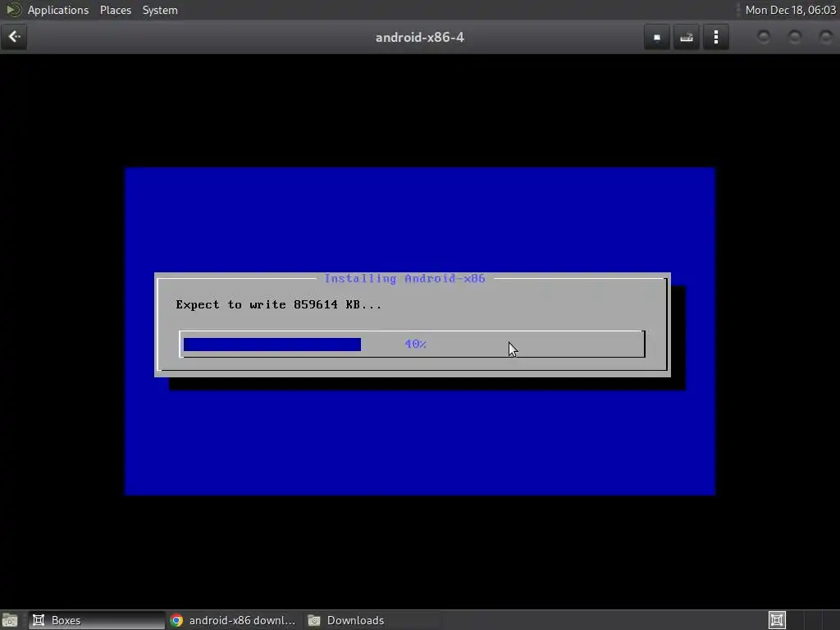The image size is (840, 630).
Task: Open the Applications menu
Action: point(58,10)
